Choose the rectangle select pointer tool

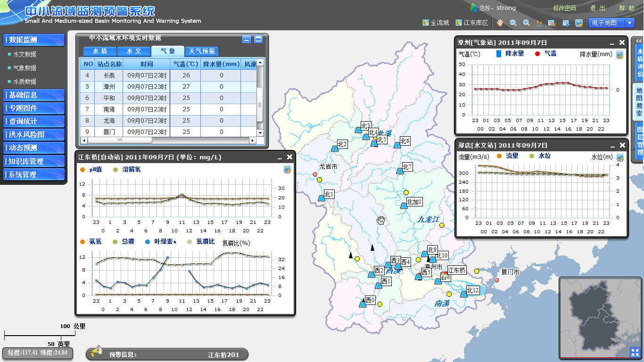pyautogui.click(x=566, y=23)
